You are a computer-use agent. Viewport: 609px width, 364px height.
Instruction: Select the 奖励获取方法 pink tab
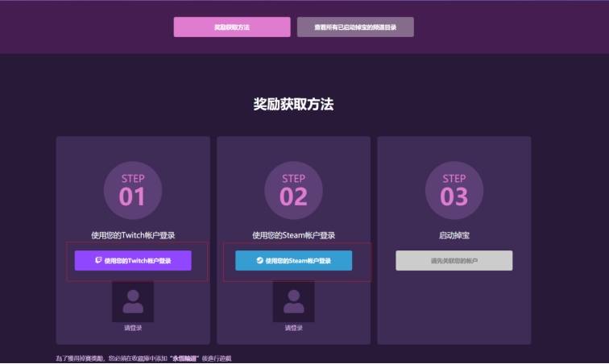232,27
